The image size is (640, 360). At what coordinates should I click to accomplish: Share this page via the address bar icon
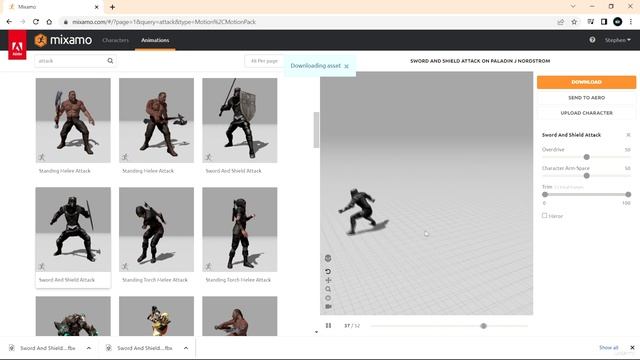tap(560, 22)
